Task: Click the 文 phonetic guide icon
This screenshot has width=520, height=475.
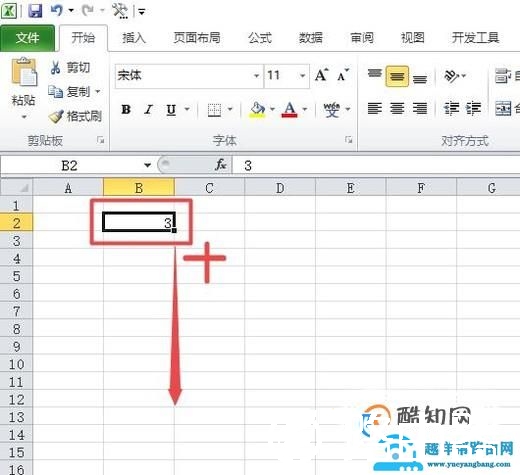Action: click(331, 110)
